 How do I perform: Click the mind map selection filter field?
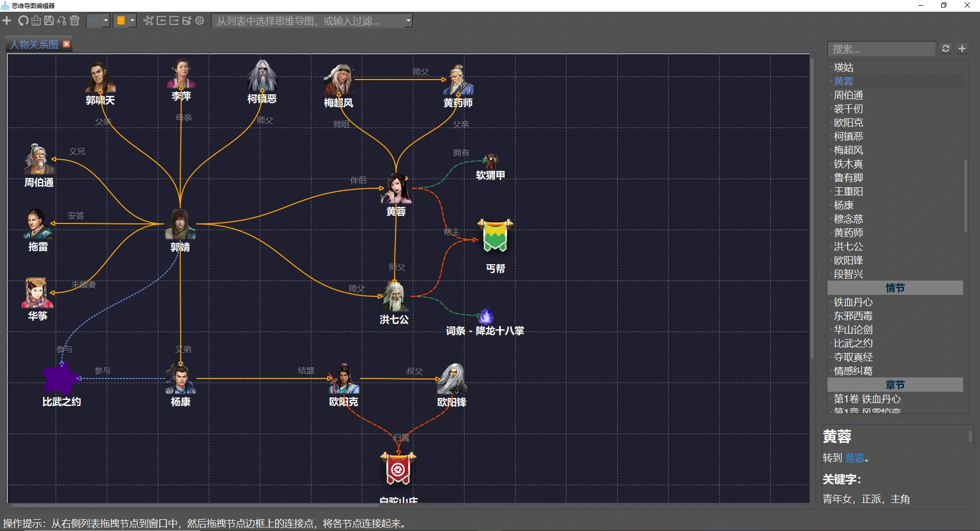[x=308, y=21]
